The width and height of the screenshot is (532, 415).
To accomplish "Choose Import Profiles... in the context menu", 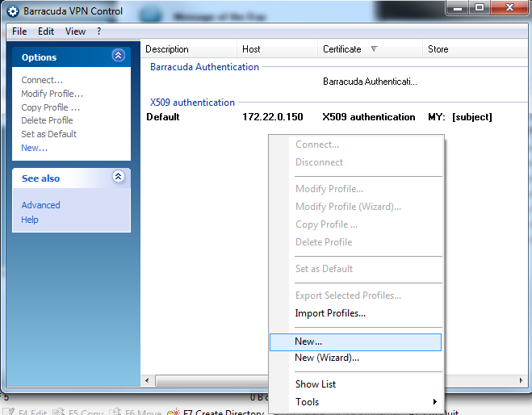I will click(x=355, y=313).
